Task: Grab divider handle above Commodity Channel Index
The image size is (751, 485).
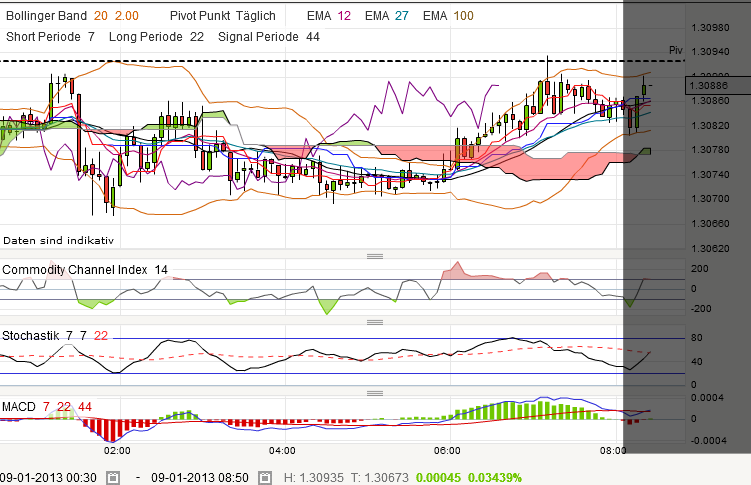Action: point(375,256)
